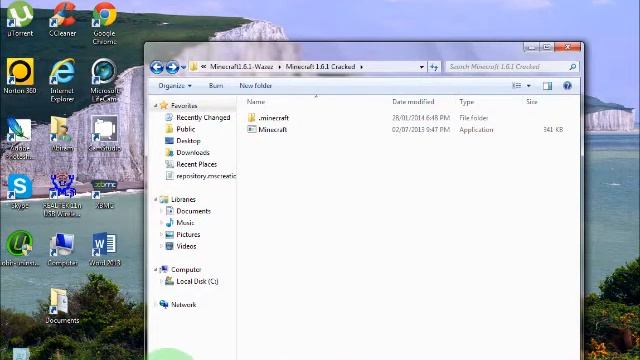Go to Desktop in Favorites
Image resolution: width=640 pixels, height=360 pixels.
(183, 141)
